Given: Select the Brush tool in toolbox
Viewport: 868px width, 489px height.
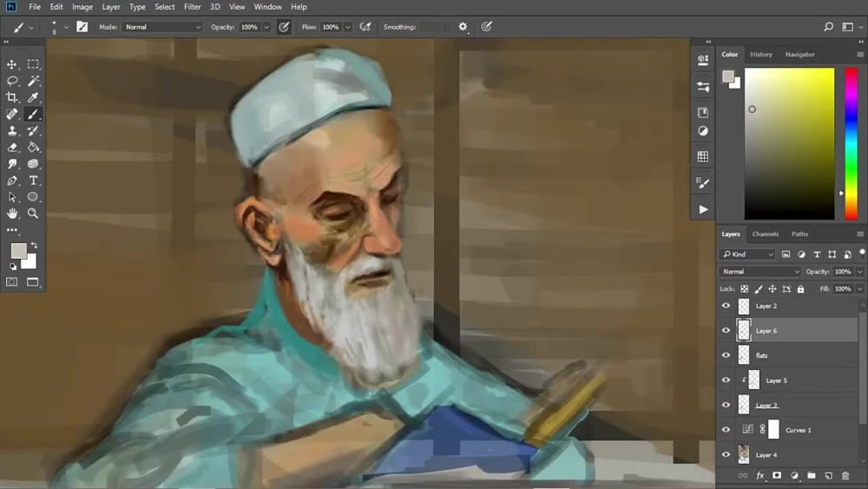Looking at the screenshot, I should click(x=33, y=114).
